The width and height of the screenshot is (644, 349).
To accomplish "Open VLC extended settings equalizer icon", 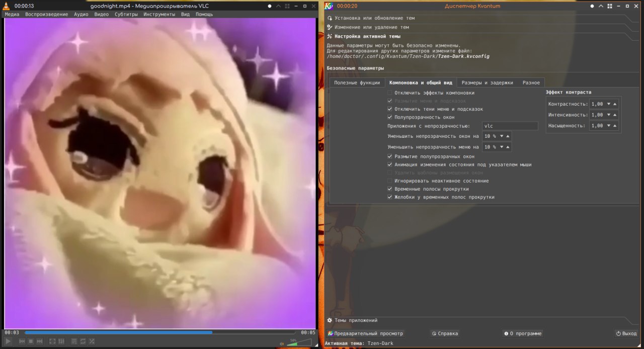I will click(61, 341).
